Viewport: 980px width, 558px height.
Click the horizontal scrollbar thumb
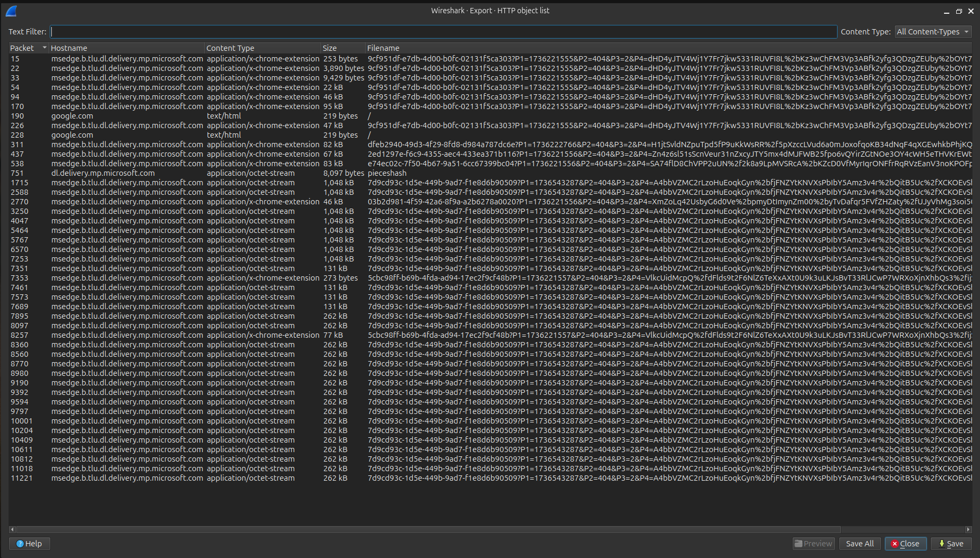tap(428, 529)
